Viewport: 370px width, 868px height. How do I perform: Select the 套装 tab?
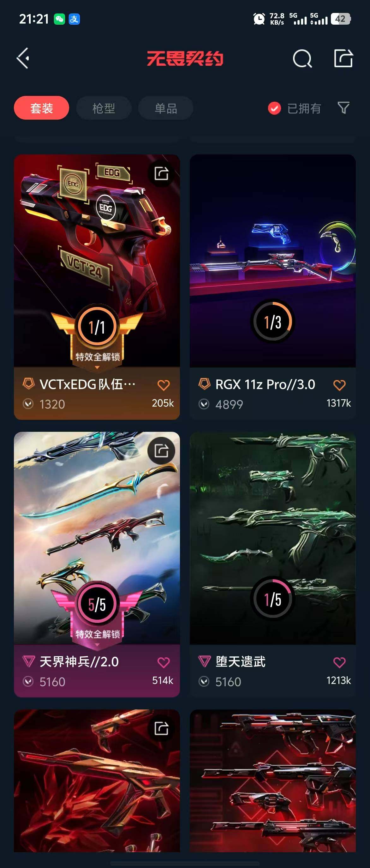(41, 108)
